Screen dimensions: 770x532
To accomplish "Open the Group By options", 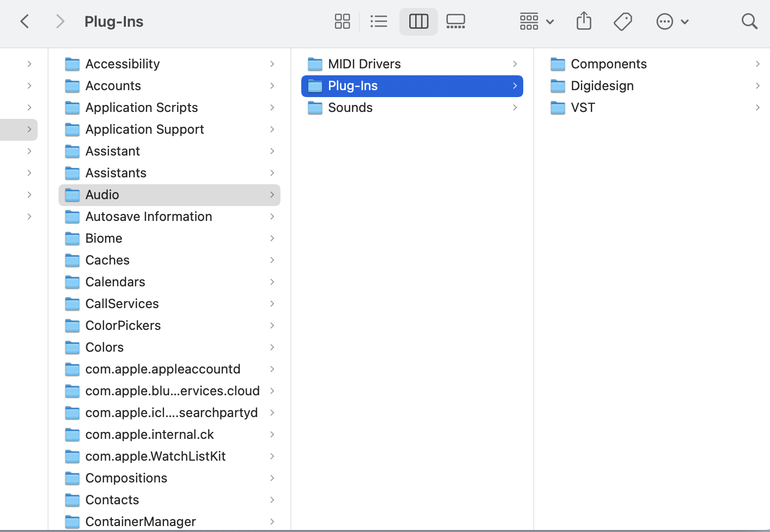I will click(x=537, y=21).
